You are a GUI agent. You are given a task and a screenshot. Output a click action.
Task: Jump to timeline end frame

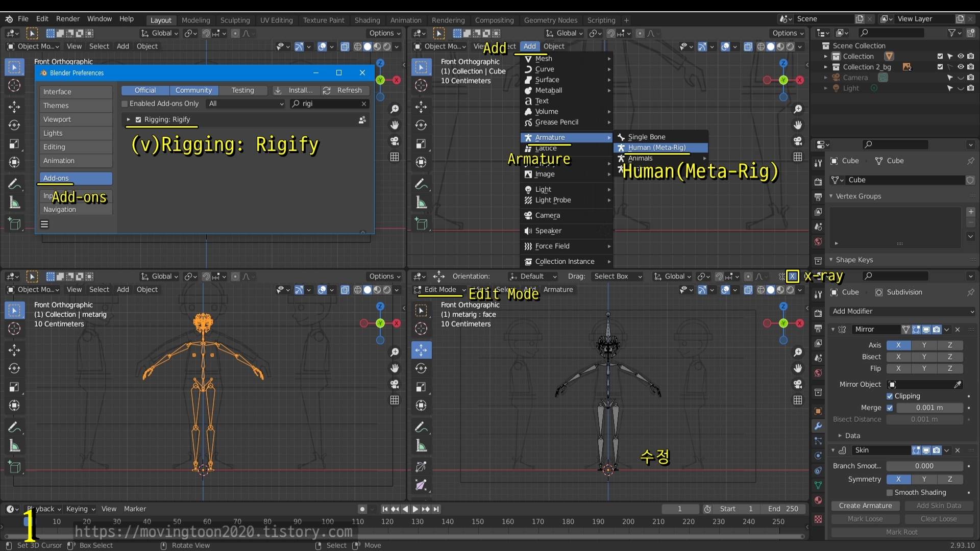(x=436, y=509)
